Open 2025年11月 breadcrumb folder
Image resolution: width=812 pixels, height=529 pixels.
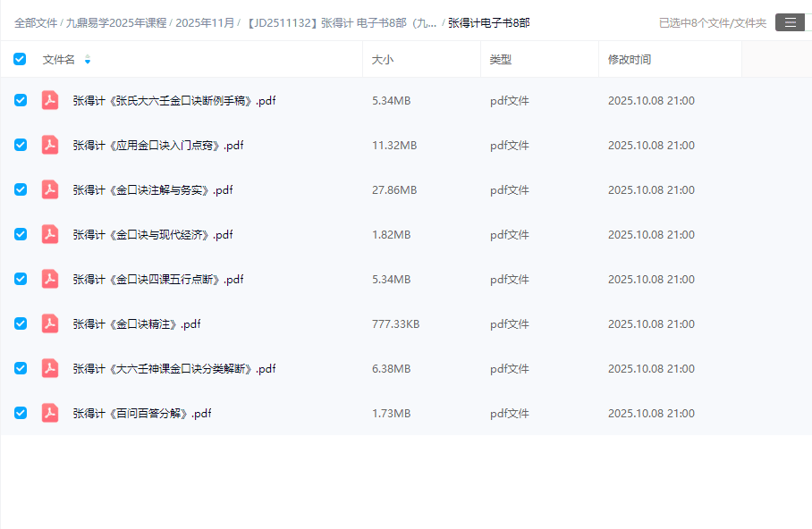coord(205,22)
